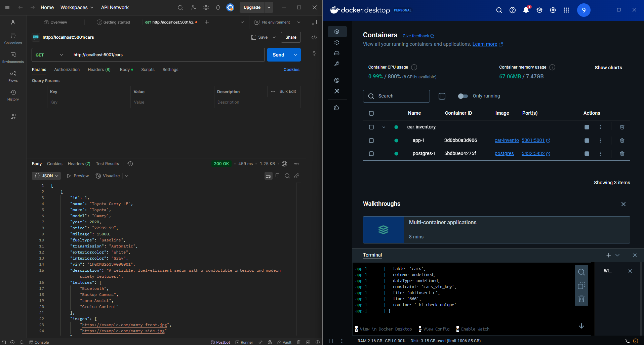Open Docker Volumes sidebar icon
The image size is (644, 345).
(337, 53)
